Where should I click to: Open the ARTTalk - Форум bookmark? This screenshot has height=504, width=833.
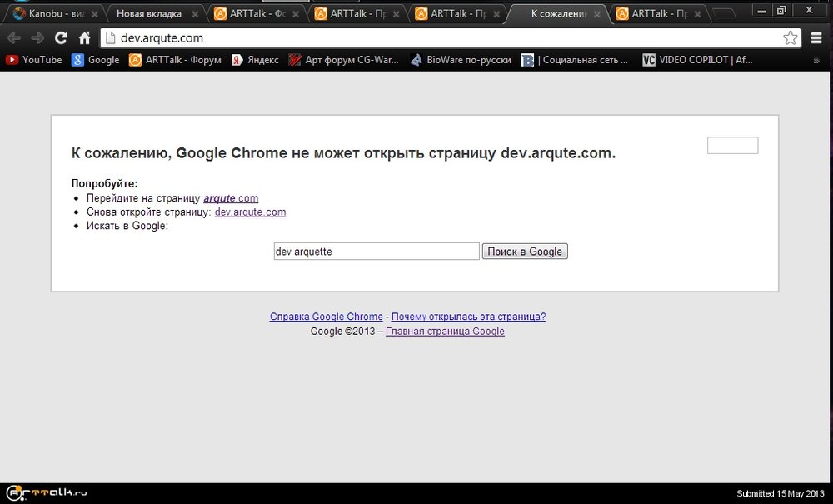[x=175, y=60]
